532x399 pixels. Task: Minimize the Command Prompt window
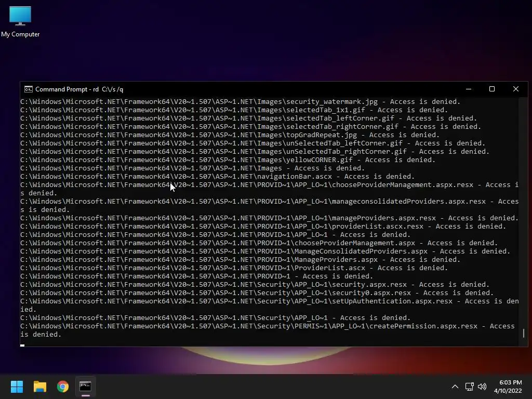coord(469,89)
